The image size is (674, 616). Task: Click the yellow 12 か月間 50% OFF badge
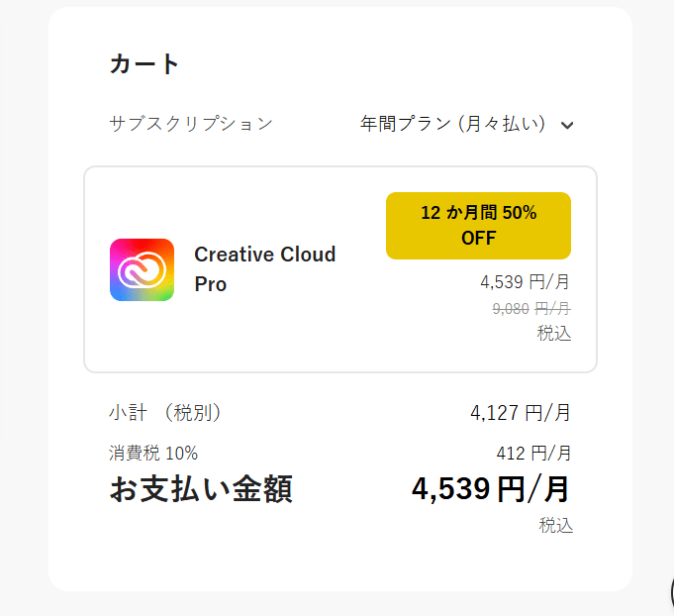(x=478, y=226)
